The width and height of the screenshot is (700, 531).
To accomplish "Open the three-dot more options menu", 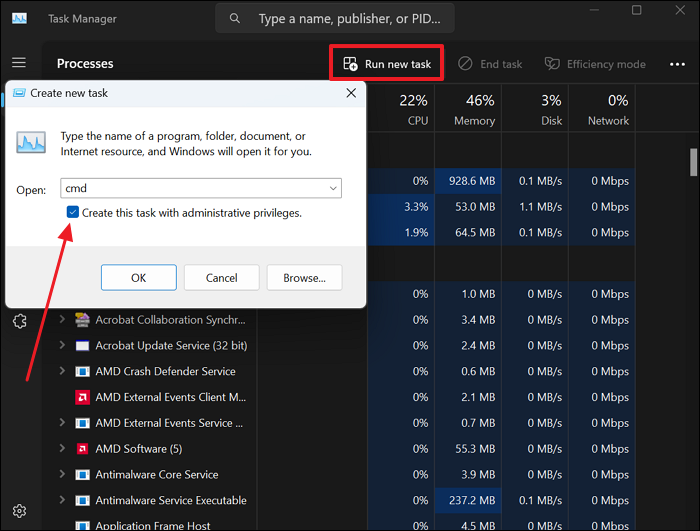I will pos(678,64).
